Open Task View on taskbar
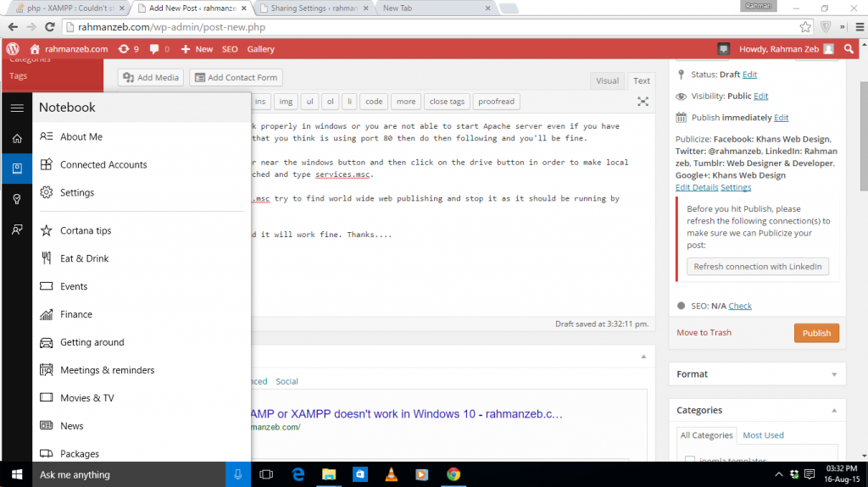Image resolution: width=868 pixels, height=487 pixels. (266, 474)
